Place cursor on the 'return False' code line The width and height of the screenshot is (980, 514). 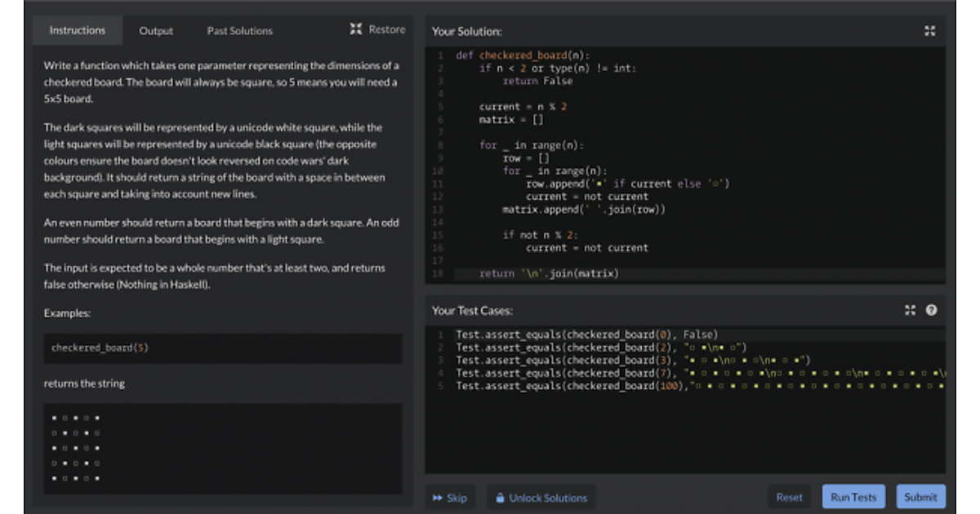coord(537,81)
